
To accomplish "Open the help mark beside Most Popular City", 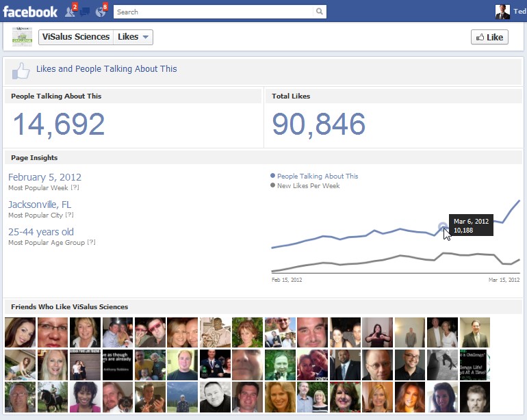I will tap(69, 215).
